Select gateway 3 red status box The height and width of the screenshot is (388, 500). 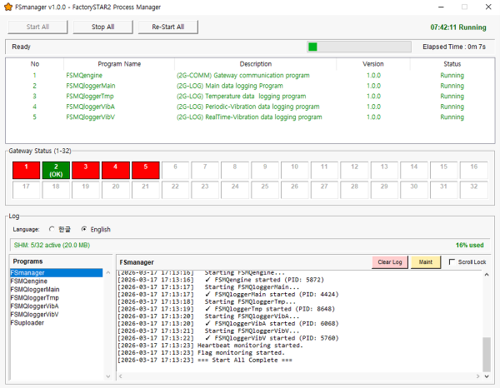tap(86, 170)
